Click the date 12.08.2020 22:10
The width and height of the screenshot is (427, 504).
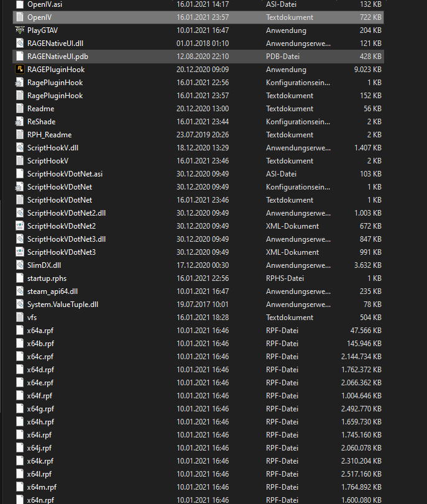tap(203, 57)
